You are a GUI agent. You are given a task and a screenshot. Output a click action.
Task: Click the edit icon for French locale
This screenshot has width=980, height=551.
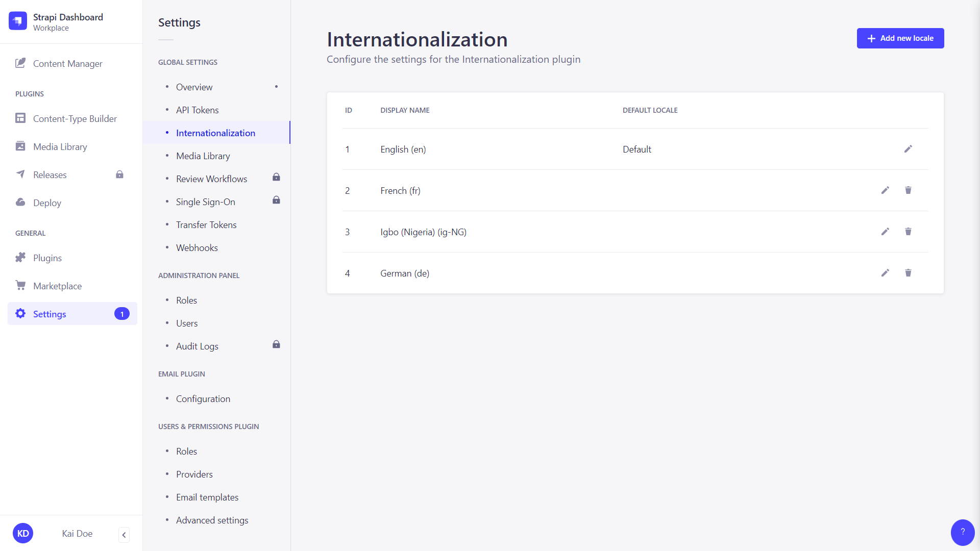click(x=886, y=190)
